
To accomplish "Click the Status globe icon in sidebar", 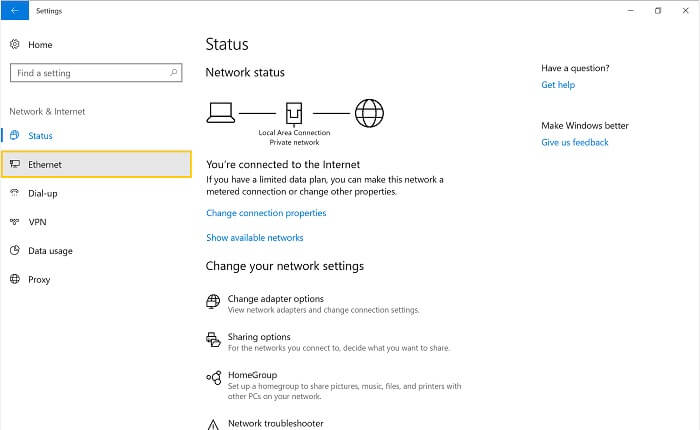I will pos(15,135).
